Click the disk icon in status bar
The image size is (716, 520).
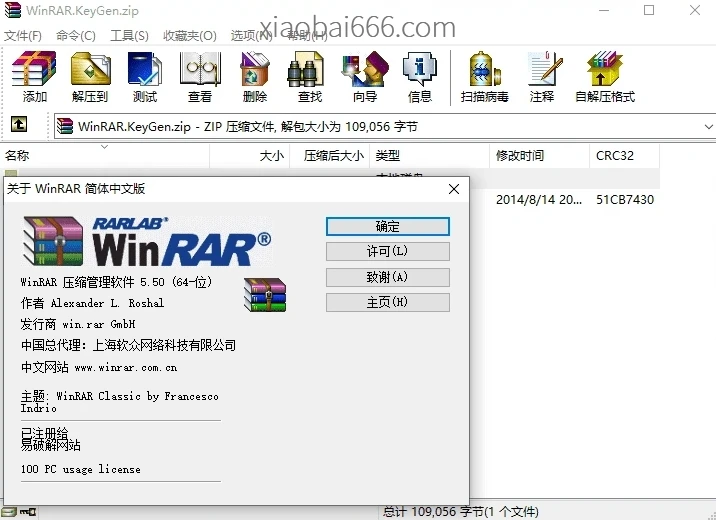[x=8, y=512]
